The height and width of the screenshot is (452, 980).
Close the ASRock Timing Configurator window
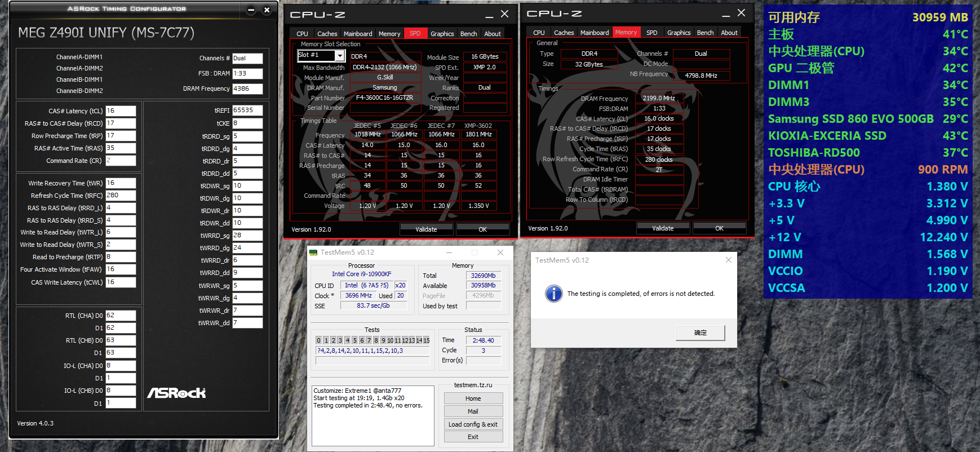click(x=267, y=10)
